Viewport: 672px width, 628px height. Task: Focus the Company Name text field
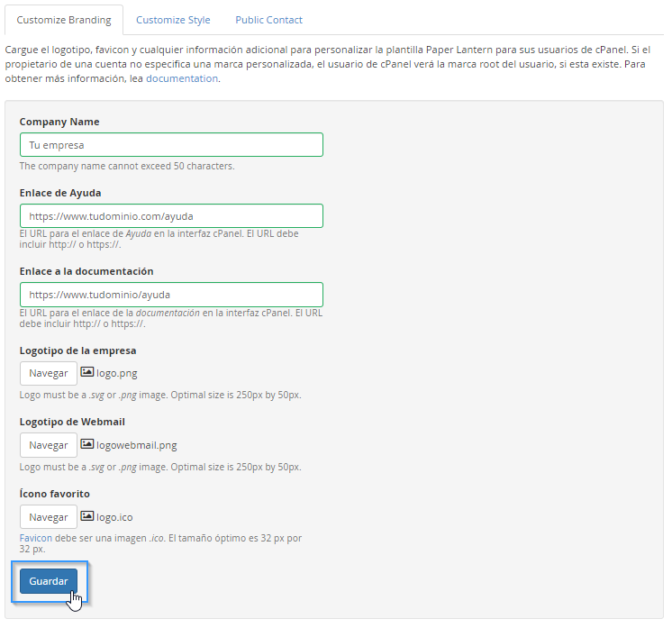(171, 145)
